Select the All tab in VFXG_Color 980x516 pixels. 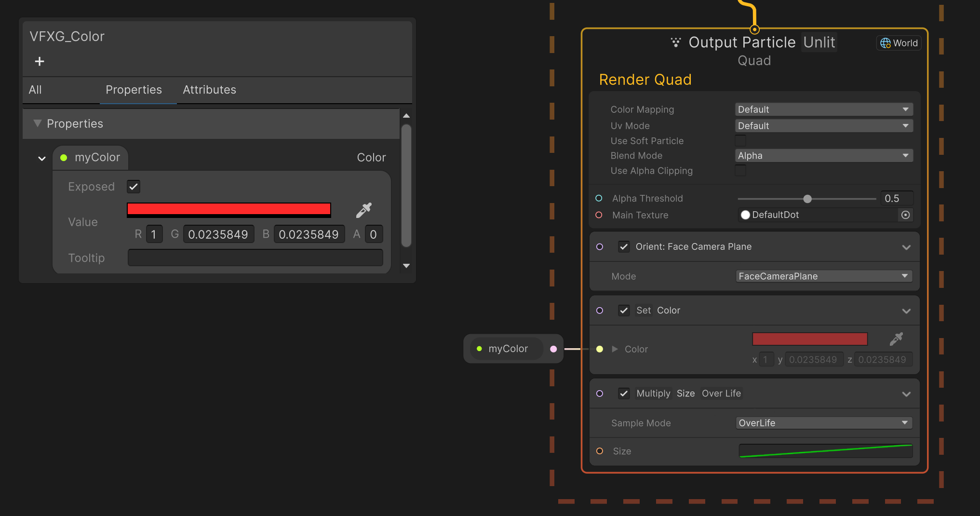click(x=35, y=90)
